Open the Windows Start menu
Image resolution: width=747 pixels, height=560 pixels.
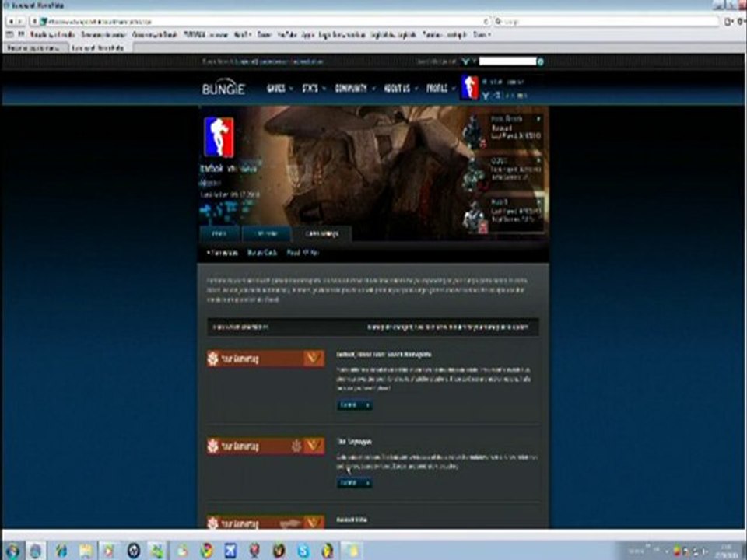point(12,551)
